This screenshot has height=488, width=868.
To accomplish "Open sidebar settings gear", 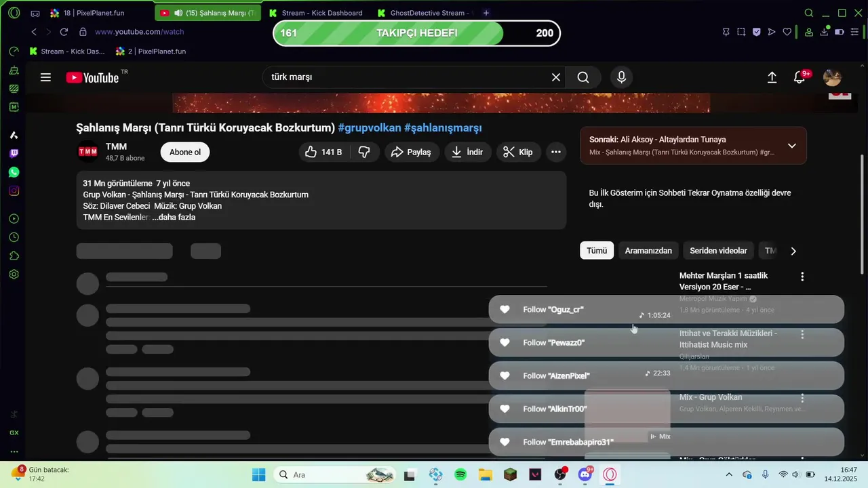I will (x=14, y=274).
